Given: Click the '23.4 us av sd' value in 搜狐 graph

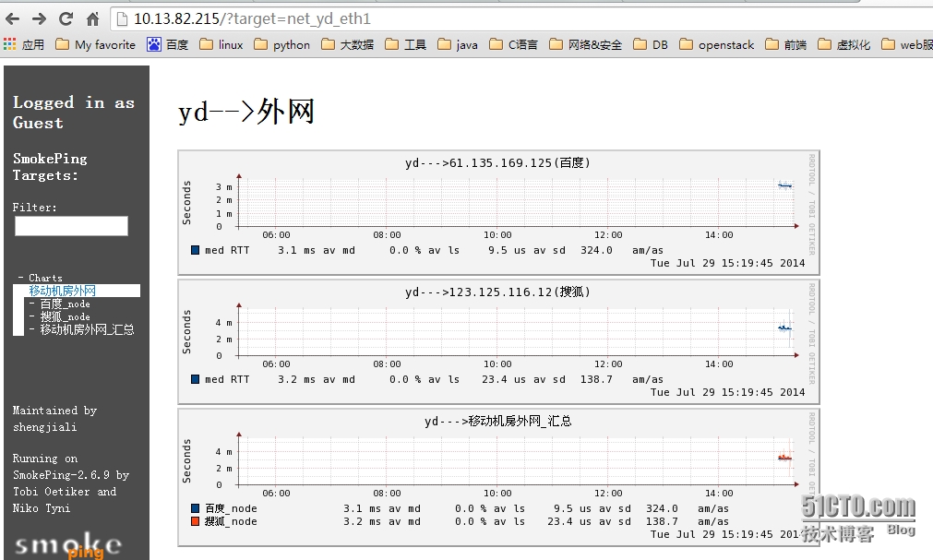Looking at the screenshot, I should (x=523, y=380).
